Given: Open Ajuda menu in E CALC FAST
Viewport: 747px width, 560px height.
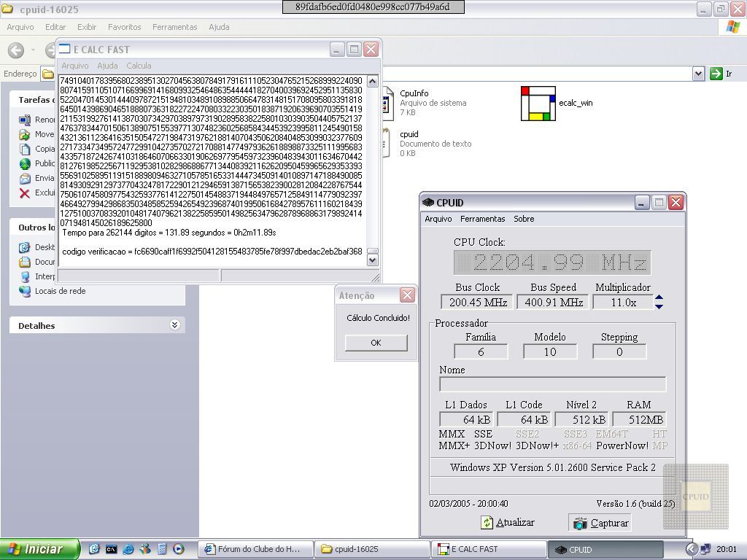Looking at the screenshot, I should tap(107, 66).
